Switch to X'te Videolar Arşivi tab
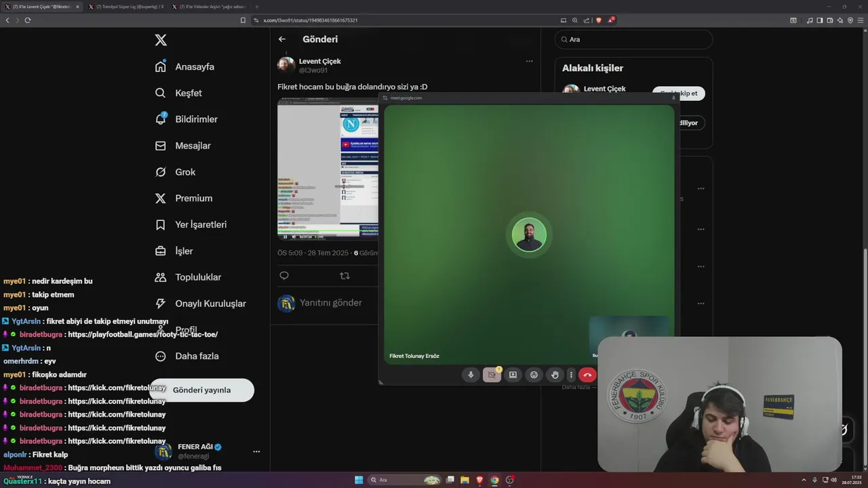 pyautogui.click(x=209, y=6)
